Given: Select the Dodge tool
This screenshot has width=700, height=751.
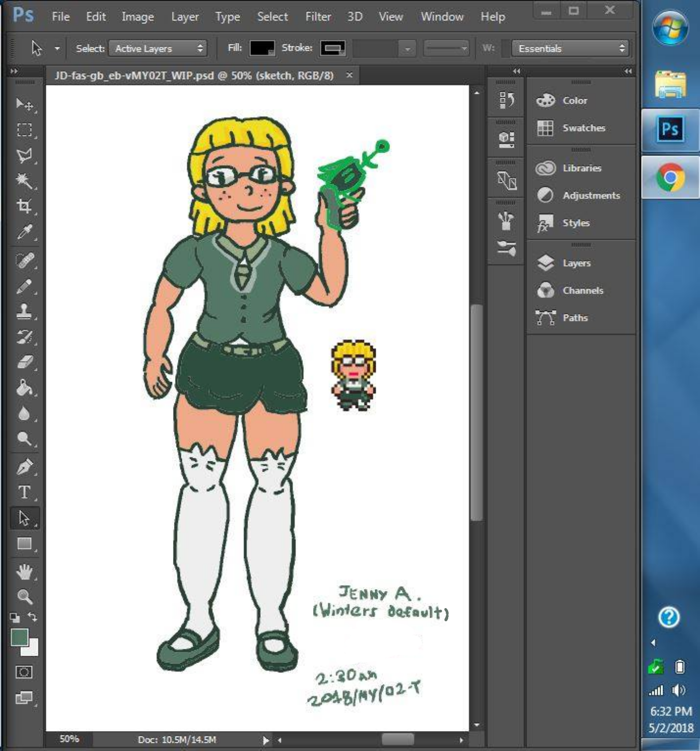Looking at the screenshot, I should click(24, 439).
